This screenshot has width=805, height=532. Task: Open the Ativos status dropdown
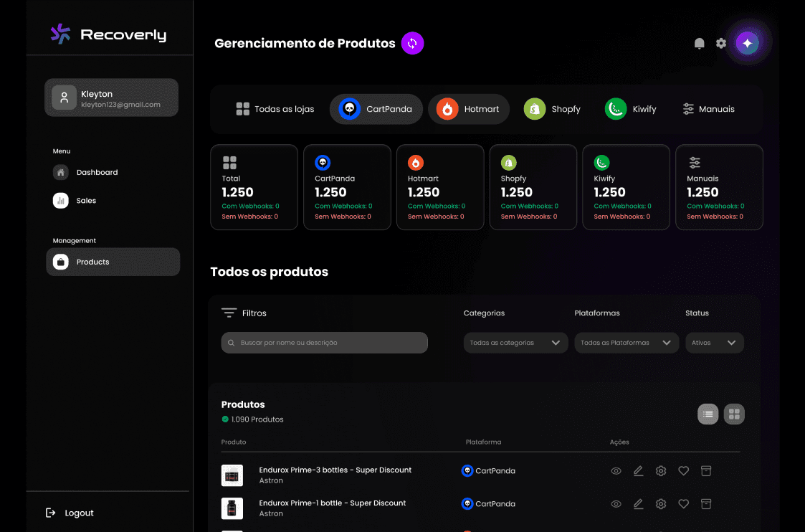coord(714,343)
